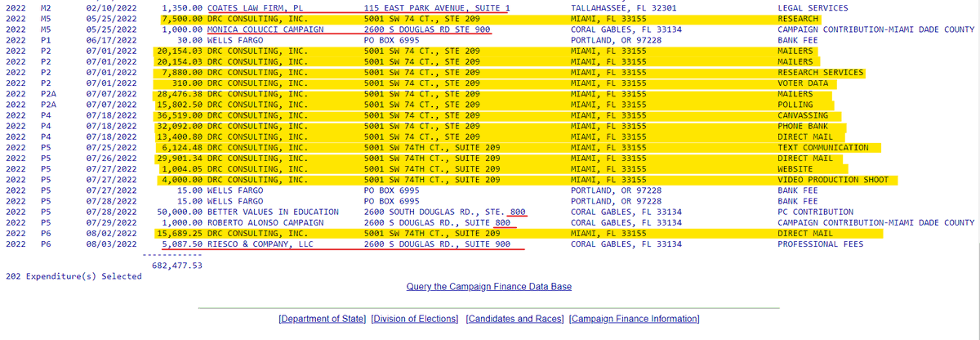This screenshot has width=980, height=340.
Task: Select the LEGAL SERVICES purpose
Action: click(x=813, y=8)
